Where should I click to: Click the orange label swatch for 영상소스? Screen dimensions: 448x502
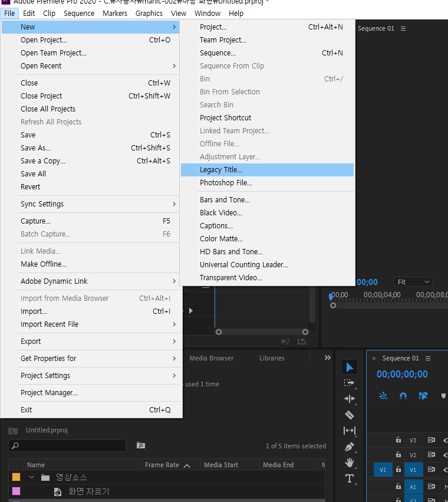(x=16, y=477)
